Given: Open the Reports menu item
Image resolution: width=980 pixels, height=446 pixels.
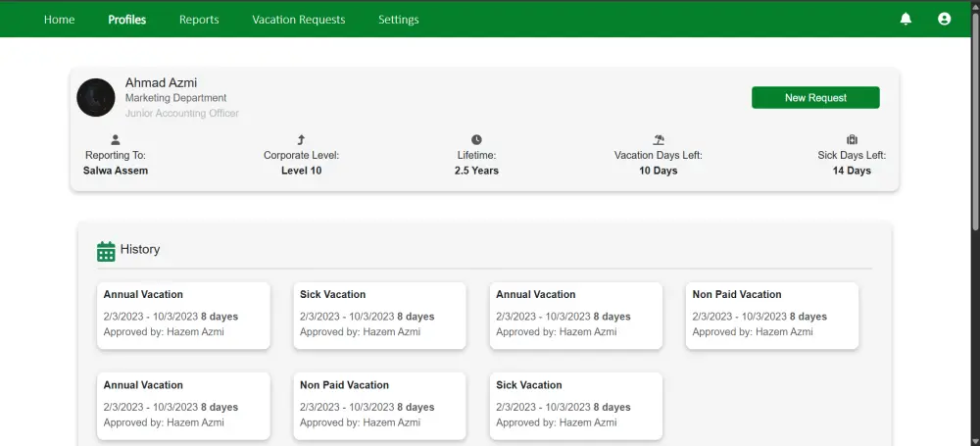Looking at the screenshot, I should click(x=199, y=20).
